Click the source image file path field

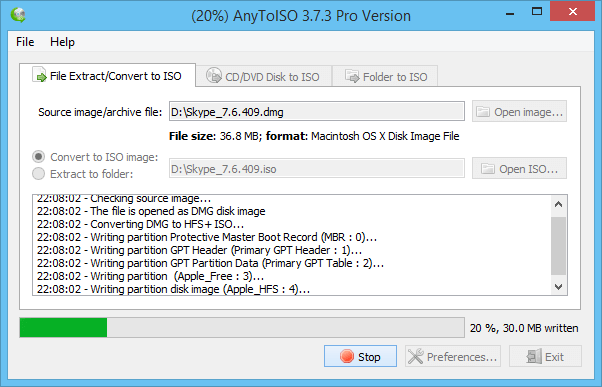(x=317, y=111)
